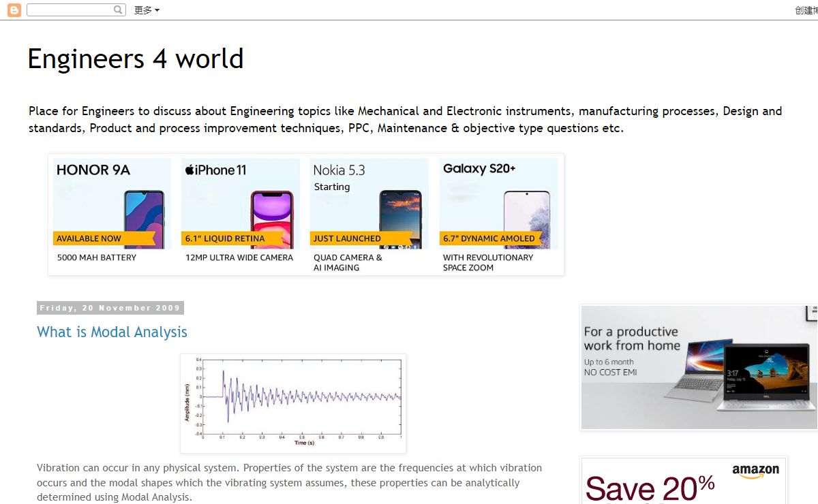818x504 pixels.
Task: Click the blog description paragraph
Action: 406,119
